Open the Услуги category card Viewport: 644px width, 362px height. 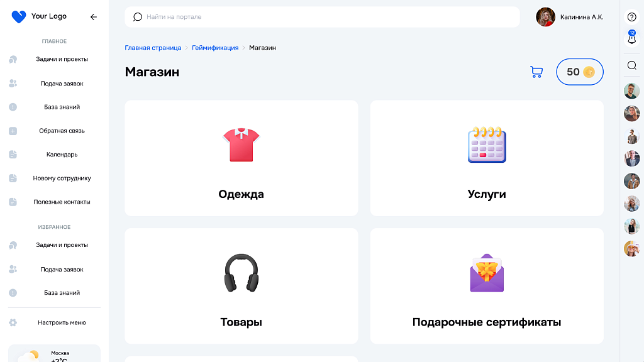487,158
